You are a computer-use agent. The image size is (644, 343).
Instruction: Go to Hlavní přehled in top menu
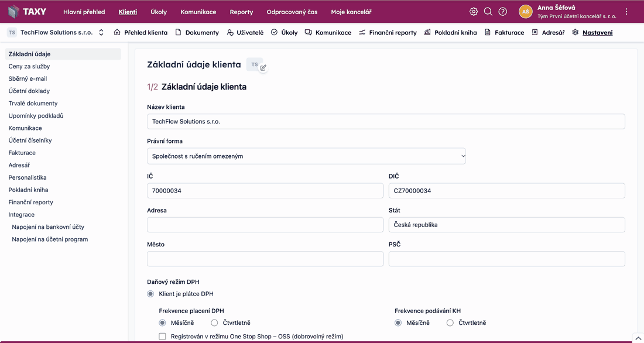pos(84,12)
